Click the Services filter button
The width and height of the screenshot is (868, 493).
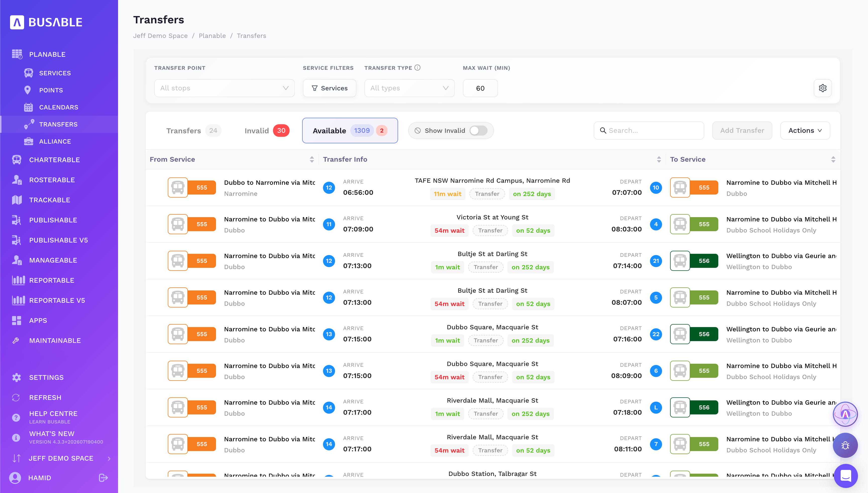coord(329,88)
